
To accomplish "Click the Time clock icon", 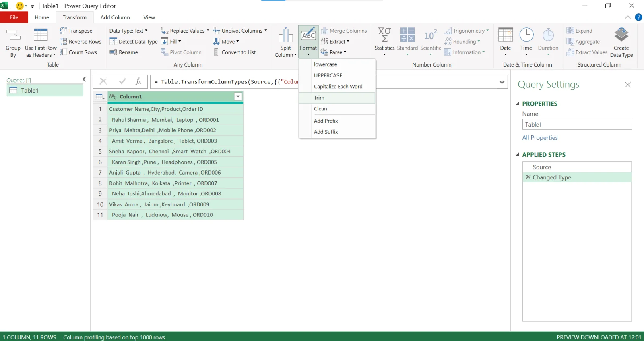I will pos(526,35).
